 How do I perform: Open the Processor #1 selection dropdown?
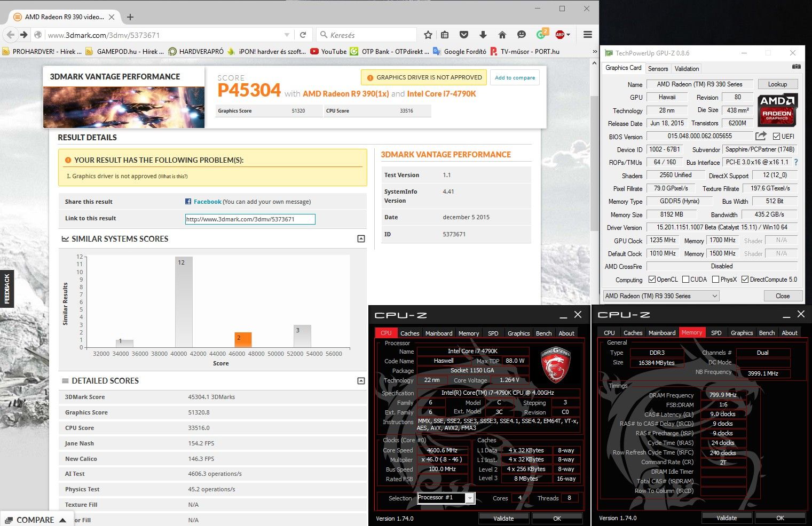[x=446, y=498]
